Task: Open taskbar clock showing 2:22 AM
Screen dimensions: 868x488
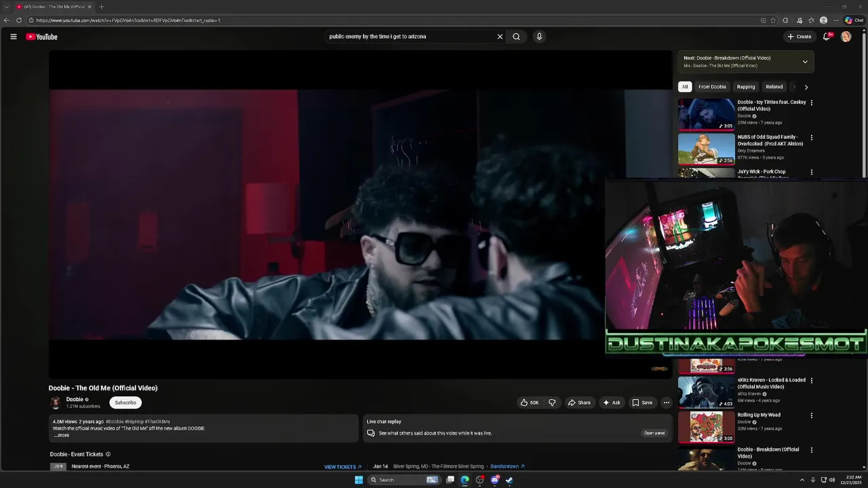Action: pyautogui.click(x=851, y=480)
